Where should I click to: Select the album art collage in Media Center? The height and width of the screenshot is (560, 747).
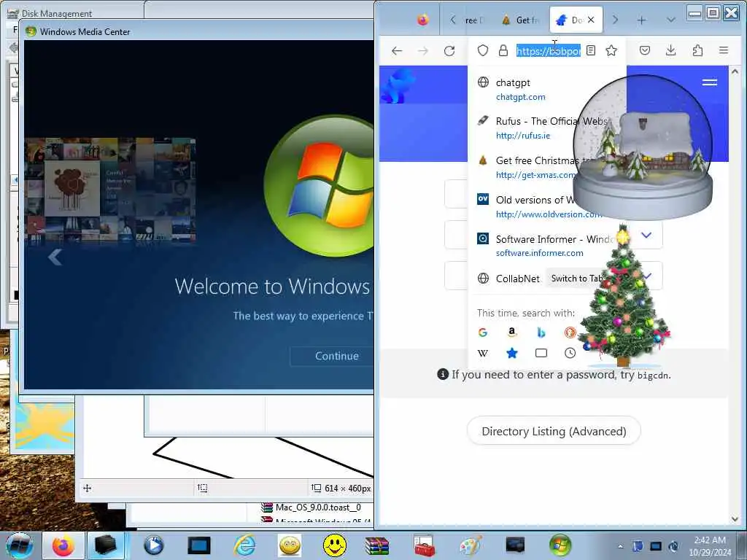pos(110,190)
